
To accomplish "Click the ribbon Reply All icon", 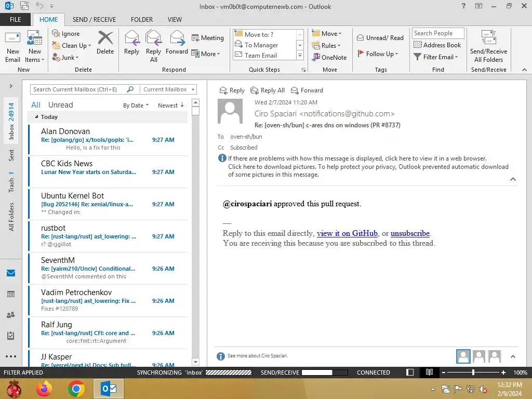I will point(153,46).
